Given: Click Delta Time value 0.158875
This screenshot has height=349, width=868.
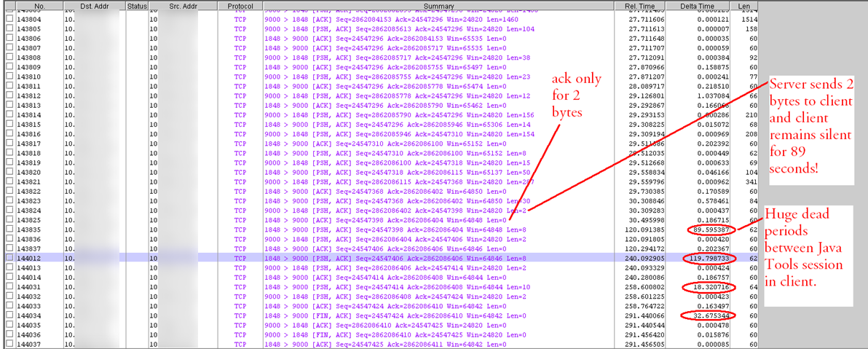Looking at the screenshot, I should tap(713, 67).
